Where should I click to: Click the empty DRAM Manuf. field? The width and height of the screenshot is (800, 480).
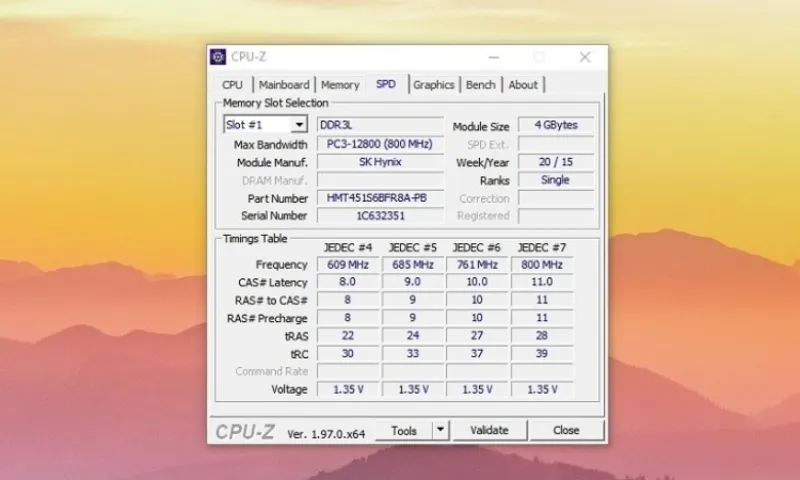pos(380,180)
